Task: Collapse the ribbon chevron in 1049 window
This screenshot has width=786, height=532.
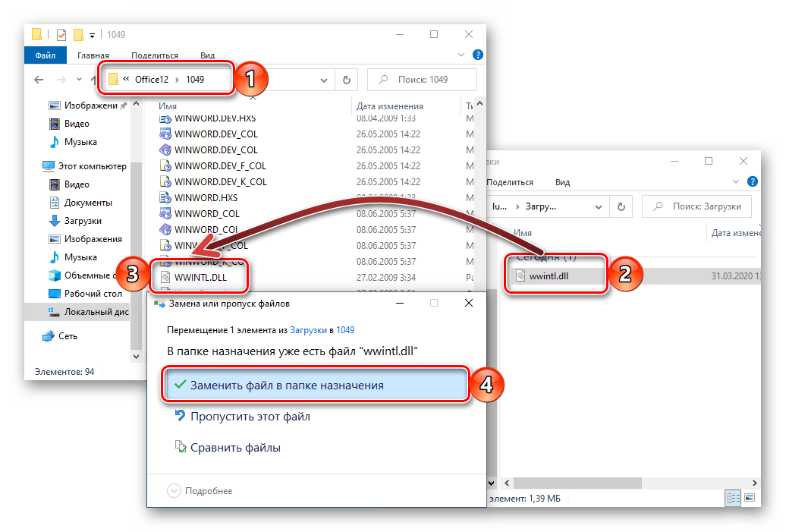Action: coord(461,55)
